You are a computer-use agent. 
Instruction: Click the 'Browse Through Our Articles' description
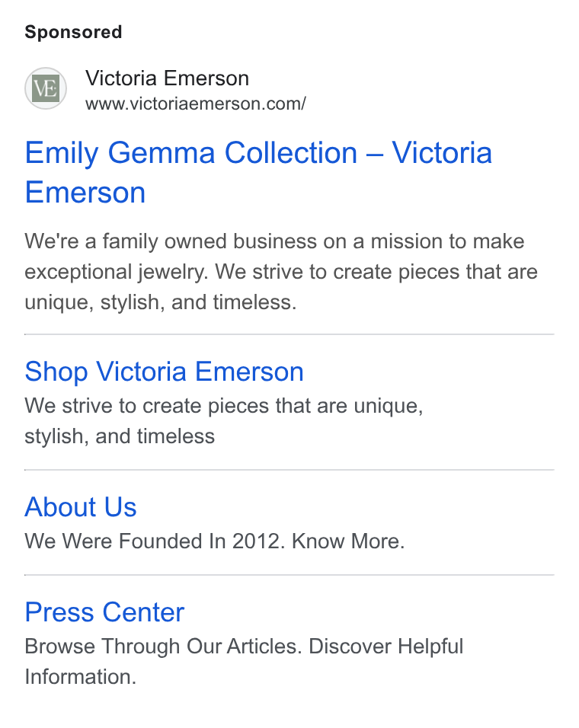pos(164,647)
